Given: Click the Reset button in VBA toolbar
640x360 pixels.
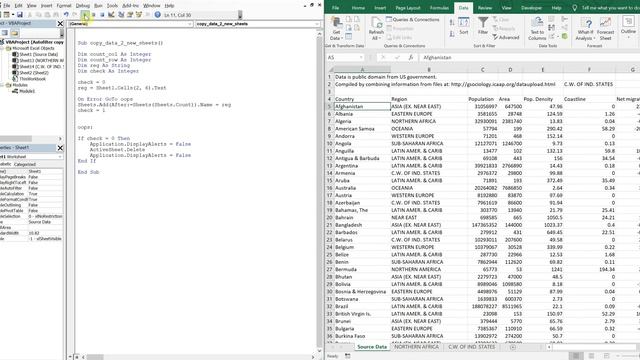Looking at the screenshot, I should click(x=102, y=15).
